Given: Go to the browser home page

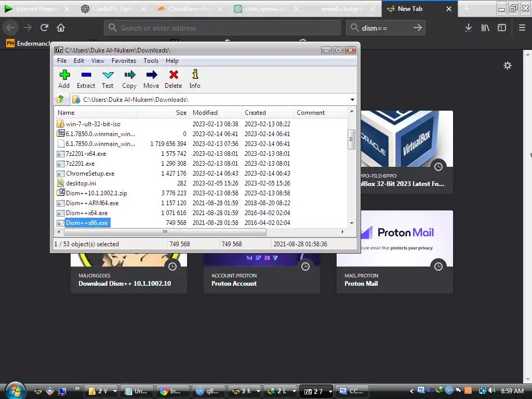Looking at the screenshot, I should click(x=61, y=28).
